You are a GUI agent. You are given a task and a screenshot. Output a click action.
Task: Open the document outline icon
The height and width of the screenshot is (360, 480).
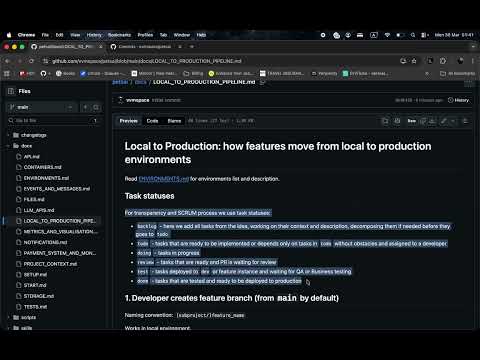point(465,121)
